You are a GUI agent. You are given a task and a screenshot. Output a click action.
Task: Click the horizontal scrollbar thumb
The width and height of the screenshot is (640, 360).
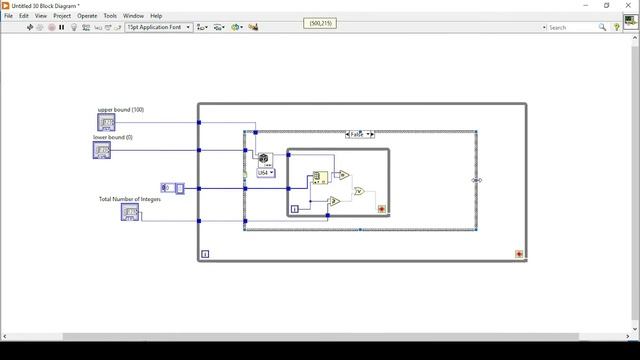[320, 336]
